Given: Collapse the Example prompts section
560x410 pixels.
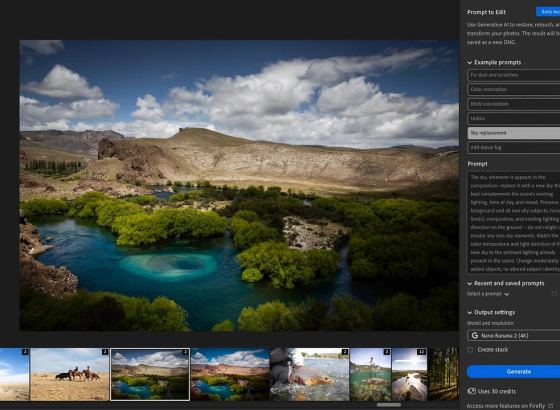Looking at the screenshot, I should click(x=470, y=62).
